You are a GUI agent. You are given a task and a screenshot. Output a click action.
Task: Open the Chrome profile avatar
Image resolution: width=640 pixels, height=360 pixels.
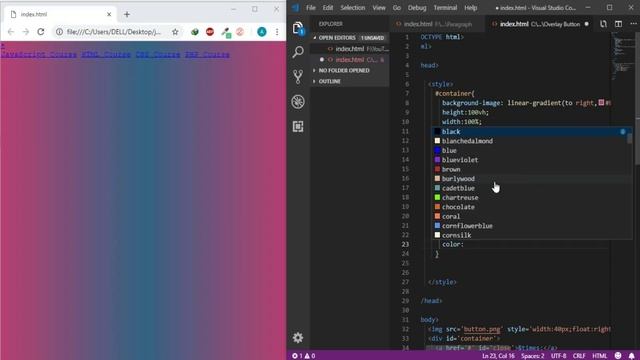(262, 31)
